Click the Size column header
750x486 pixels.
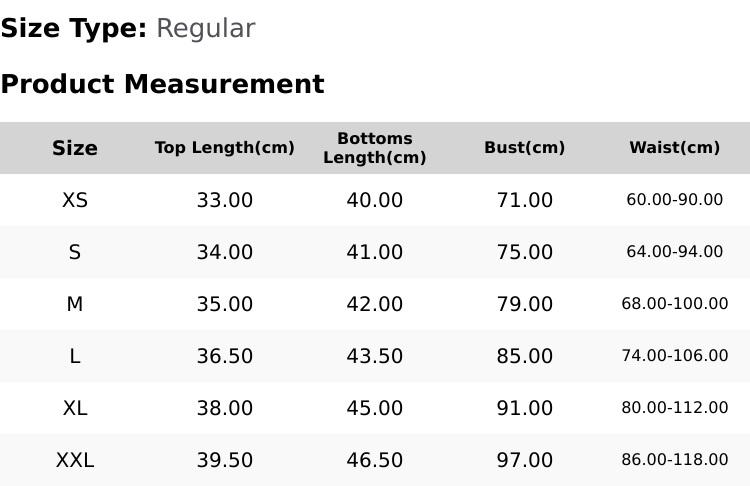coord(75,148)
